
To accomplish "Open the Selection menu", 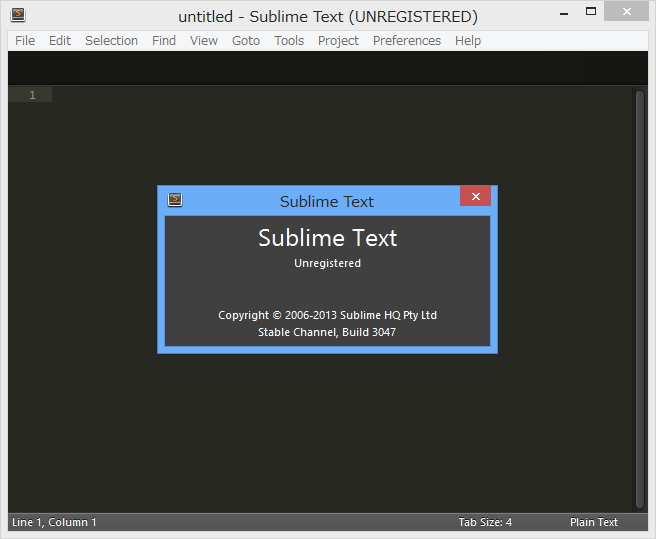I will 111,41.
